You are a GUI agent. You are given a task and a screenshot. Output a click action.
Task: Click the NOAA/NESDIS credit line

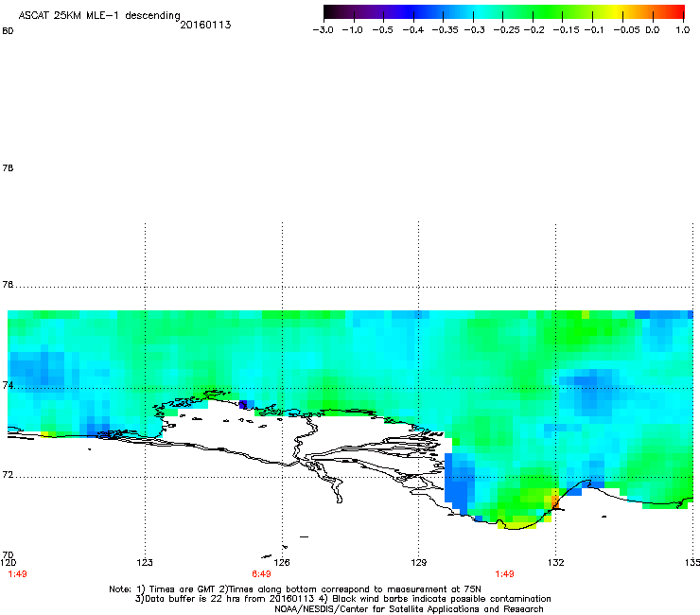[x=409, y=609]
